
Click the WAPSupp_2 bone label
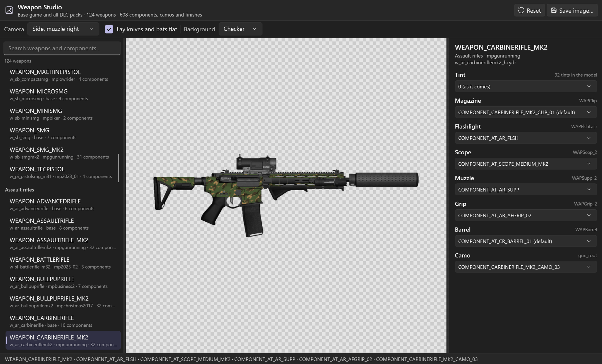[x=584, y=178]
